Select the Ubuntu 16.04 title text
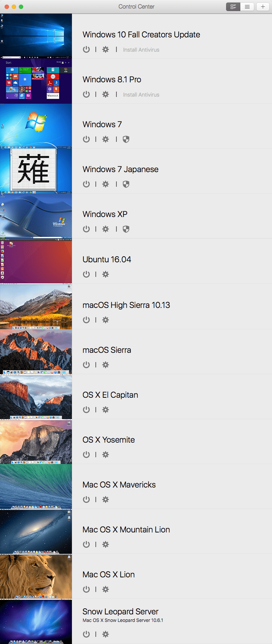 107,259
